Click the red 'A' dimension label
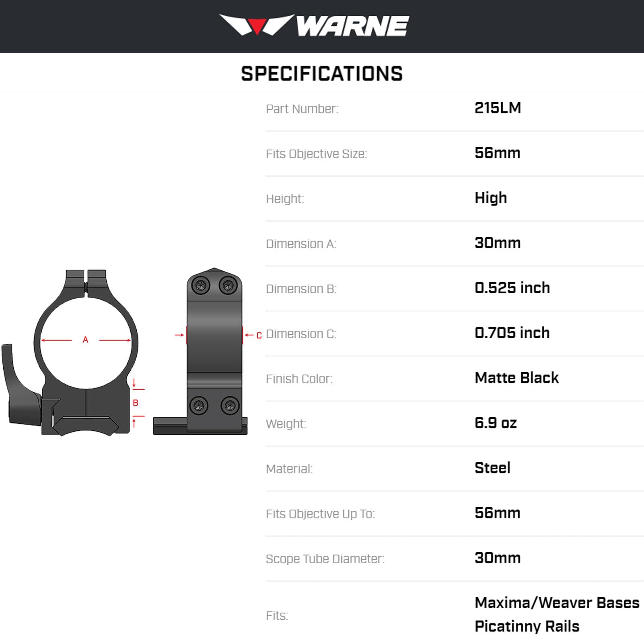The height and width of the screenshot is (644, 644). 85,340
